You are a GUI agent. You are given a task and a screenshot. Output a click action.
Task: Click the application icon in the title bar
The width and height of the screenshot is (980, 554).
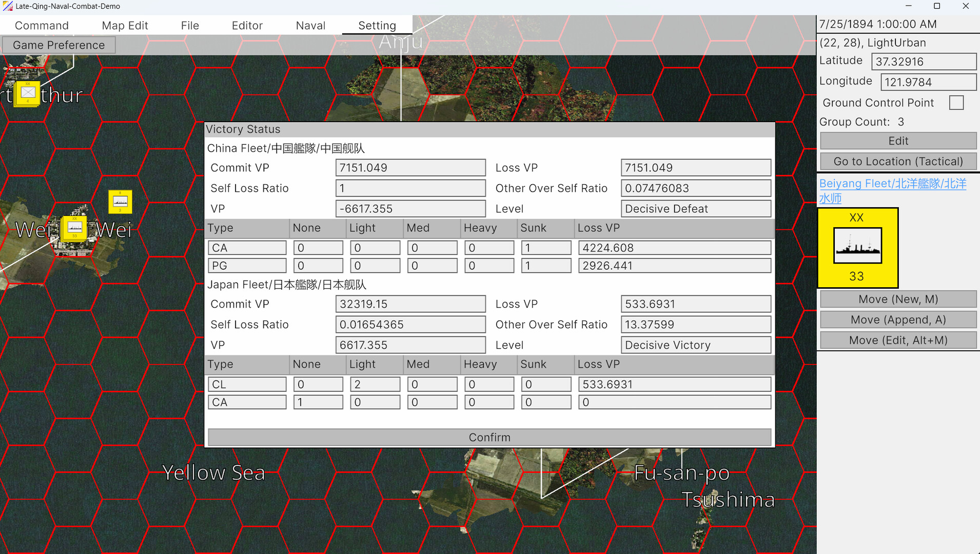pos(8,7)
